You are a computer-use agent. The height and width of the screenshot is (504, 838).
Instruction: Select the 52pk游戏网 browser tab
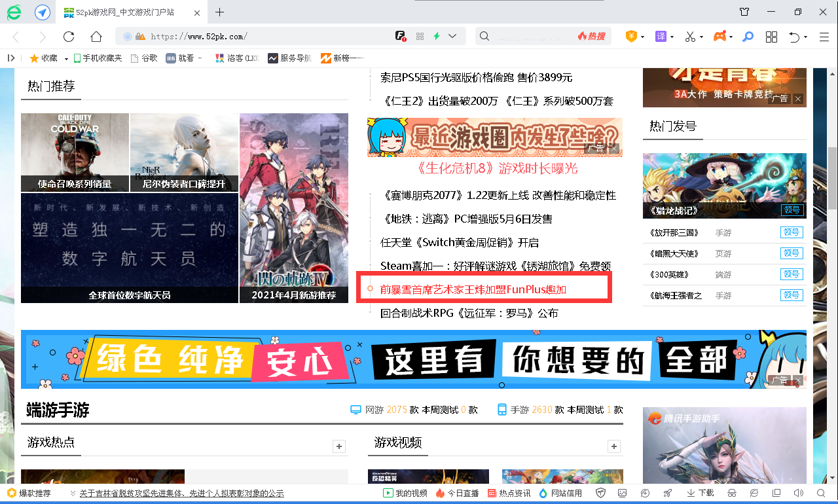(x=131, y=12)
